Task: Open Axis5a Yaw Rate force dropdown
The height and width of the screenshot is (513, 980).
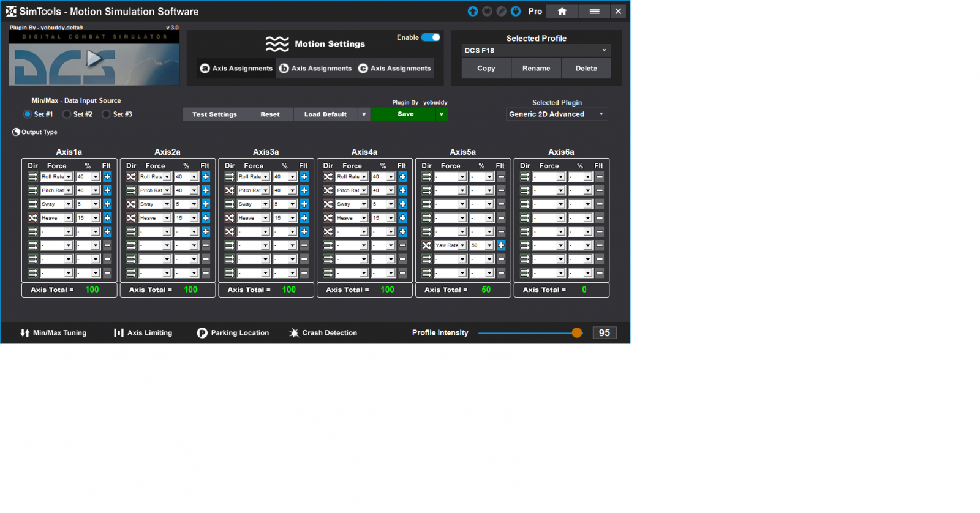Action: coord(451,245)
